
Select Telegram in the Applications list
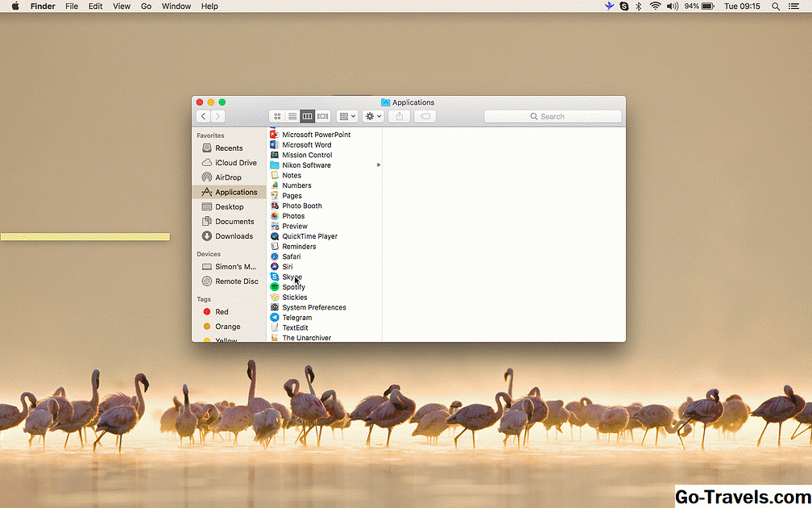(x=296, y=318)
